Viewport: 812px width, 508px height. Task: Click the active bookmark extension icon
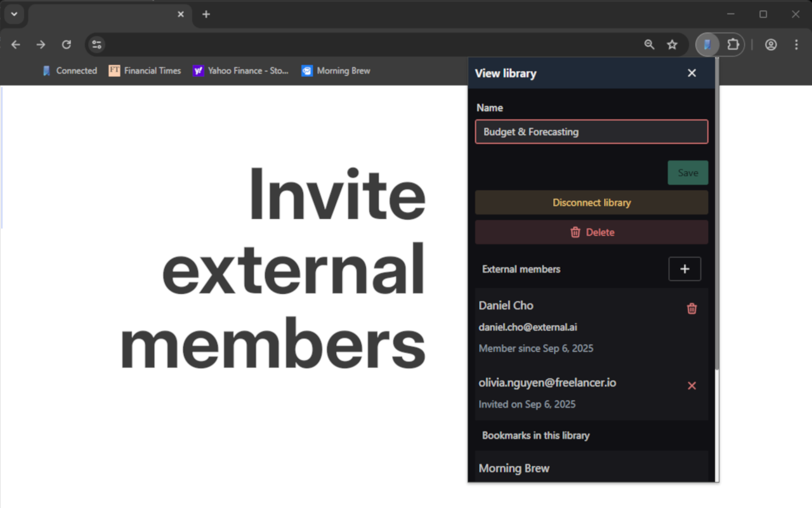pyautogui.click(x=707, y=44)
